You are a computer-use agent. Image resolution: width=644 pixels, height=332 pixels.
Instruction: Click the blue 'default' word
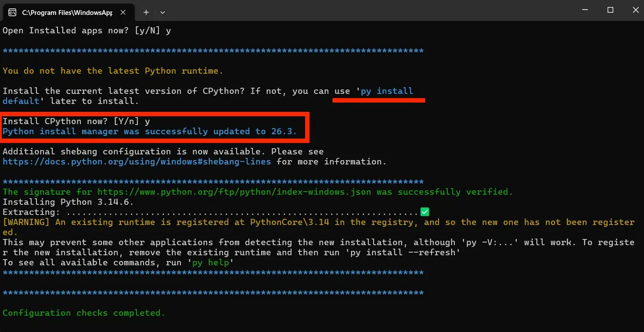[x=21, y=101]
